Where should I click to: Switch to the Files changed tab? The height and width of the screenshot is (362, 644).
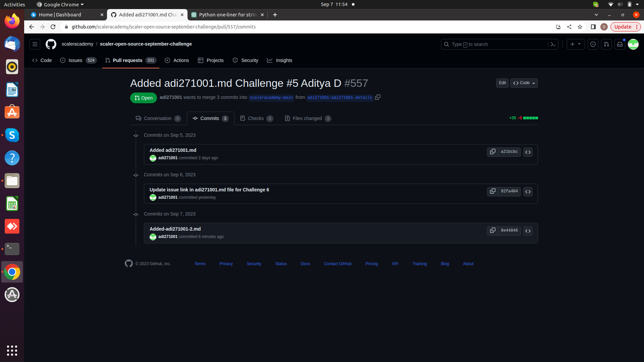tap(307, 118)
